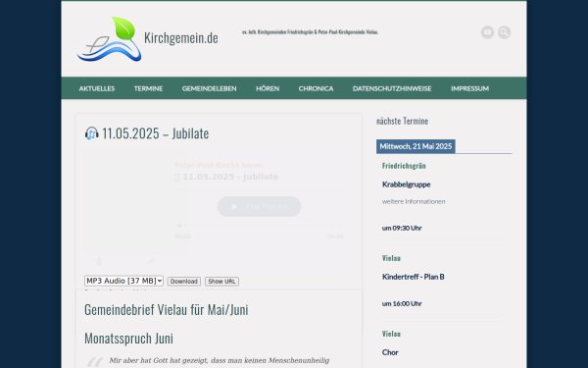Click the Vielau label above Chor
Screen dimensions: 588x368
tap(391, 334)
